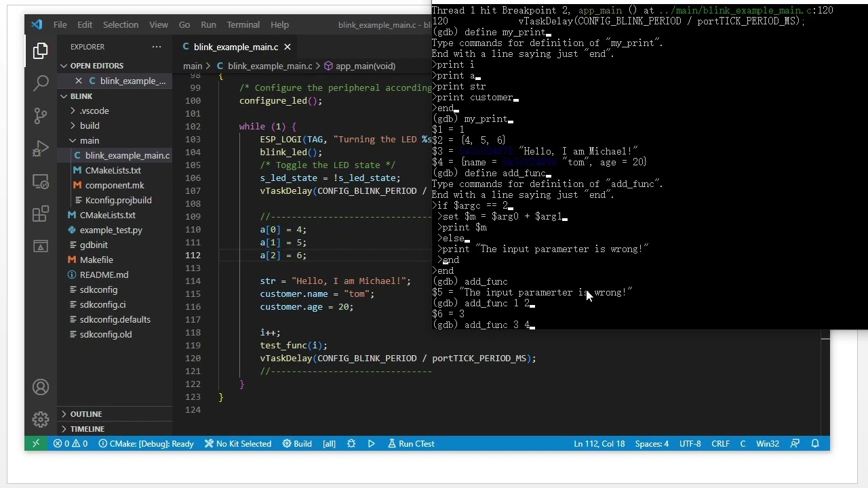Open sdkconfig.defaults file

115,319
